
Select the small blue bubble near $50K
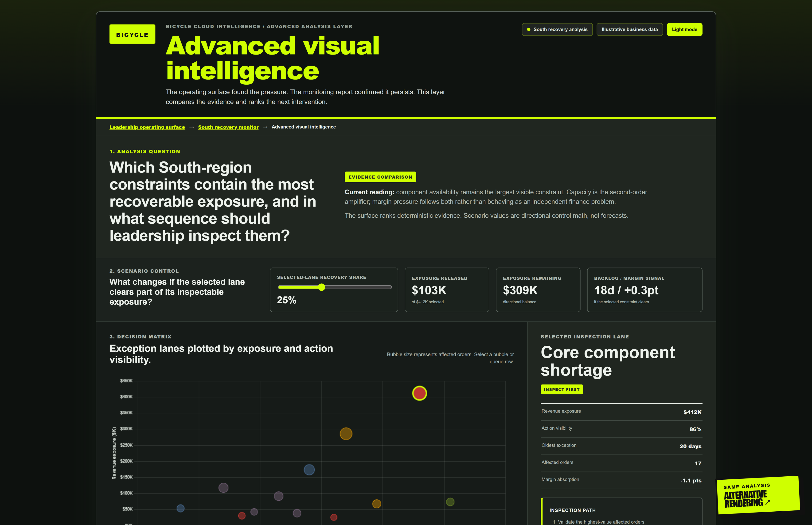tap(181, 508)
